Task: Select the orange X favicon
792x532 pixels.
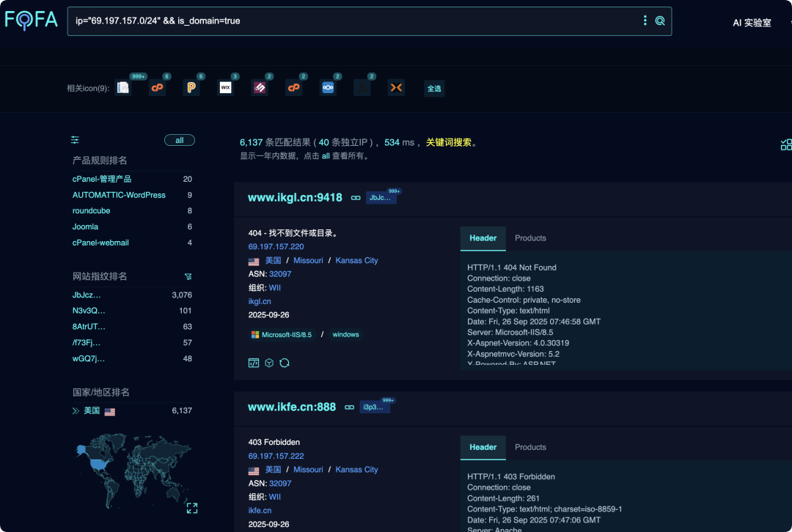Action: click(396, 88)
